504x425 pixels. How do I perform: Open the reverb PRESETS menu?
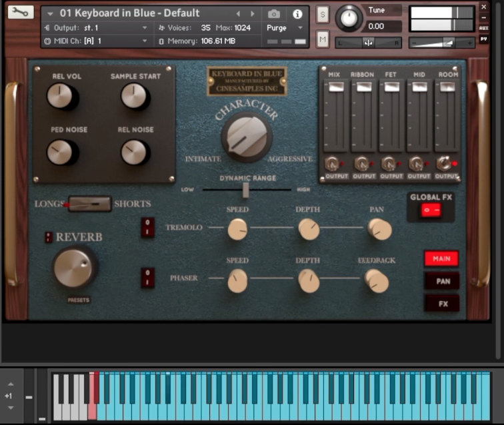(x=79, y=300)
